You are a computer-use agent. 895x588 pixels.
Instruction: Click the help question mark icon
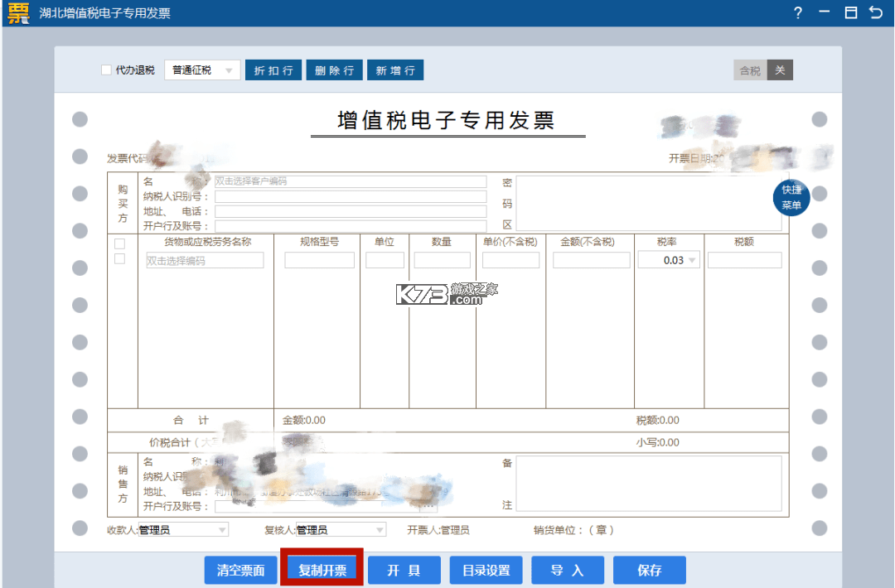(x=798, y=12)
